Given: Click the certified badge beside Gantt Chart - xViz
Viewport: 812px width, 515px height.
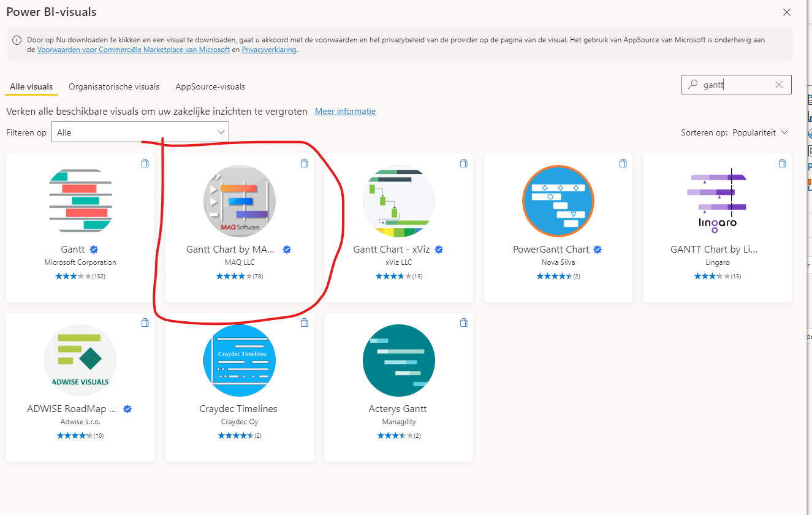Looking at the screenshot, I should 439,250.
